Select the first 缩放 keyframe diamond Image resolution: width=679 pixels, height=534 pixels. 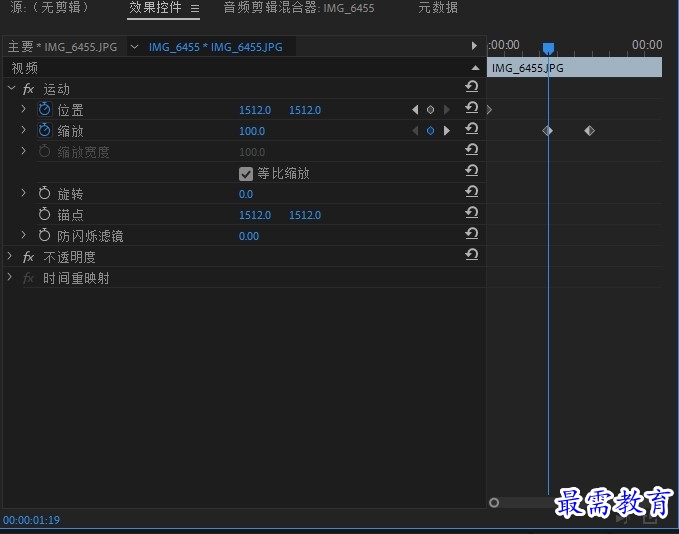pyautogui.click(x=547, y=130)
